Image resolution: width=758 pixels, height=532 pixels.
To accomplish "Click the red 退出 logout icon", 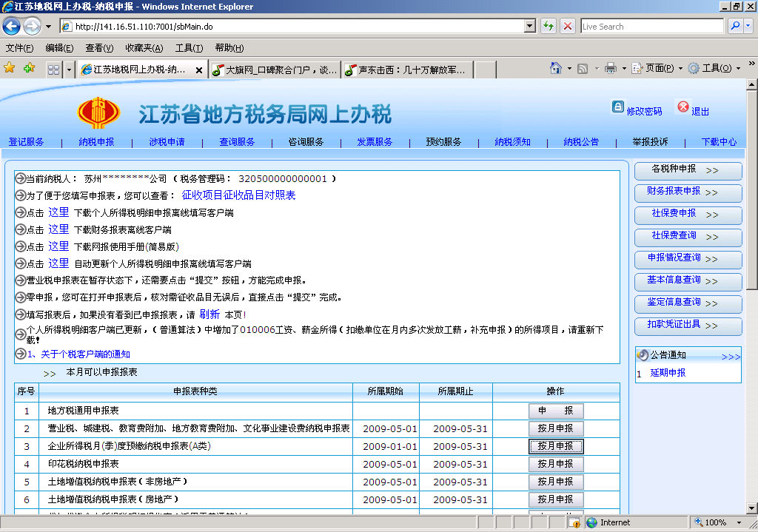I will click(682, 107).
